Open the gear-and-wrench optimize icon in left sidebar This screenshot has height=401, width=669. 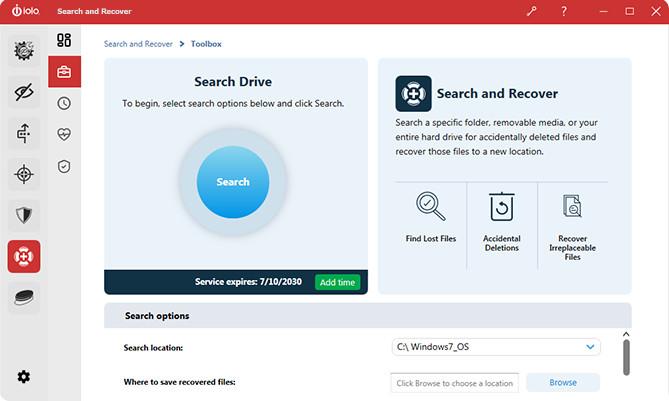coord(24,51)
